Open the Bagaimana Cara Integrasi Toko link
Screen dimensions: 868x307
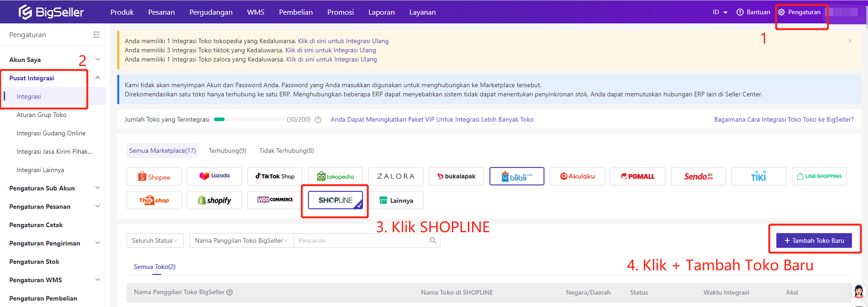pyautogui.click(x=784, y=119)
